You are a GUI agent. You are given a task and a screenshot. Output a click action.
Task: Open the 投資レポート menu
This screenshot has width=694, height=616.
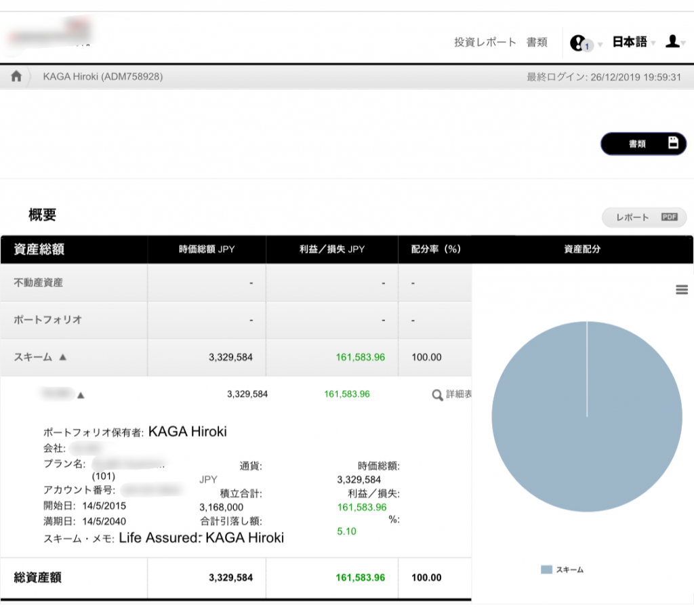pyautogui.click(x=485, y=42)
